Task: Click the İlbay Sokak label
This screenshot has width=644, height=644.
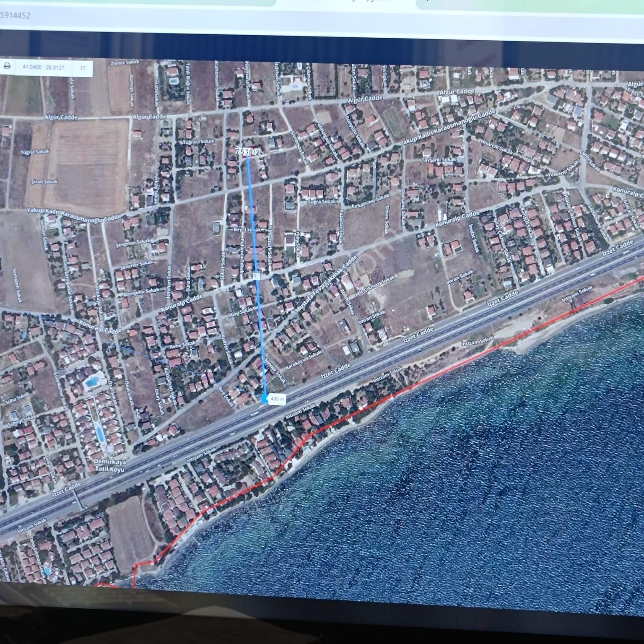Action: coord(241,312)
